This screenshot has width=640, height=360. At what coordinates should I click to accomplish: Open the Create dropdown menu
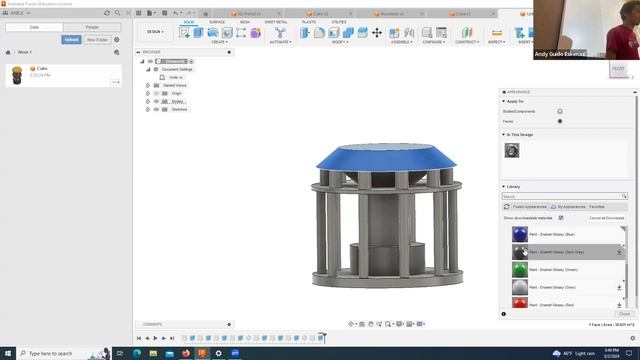pos(220,42)
